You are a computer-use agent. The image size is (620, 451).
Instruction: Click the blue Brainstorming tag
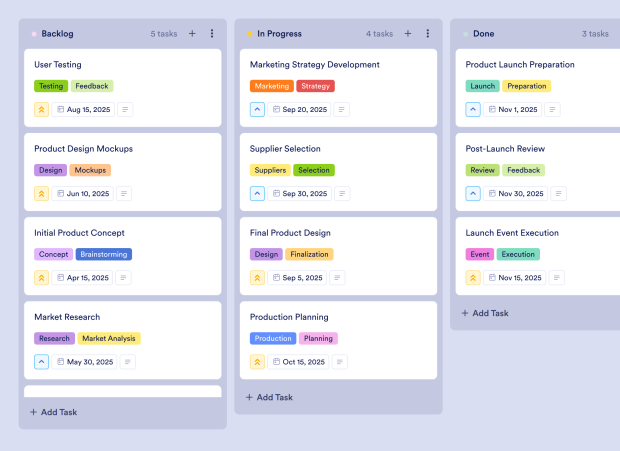click(104, 254)
